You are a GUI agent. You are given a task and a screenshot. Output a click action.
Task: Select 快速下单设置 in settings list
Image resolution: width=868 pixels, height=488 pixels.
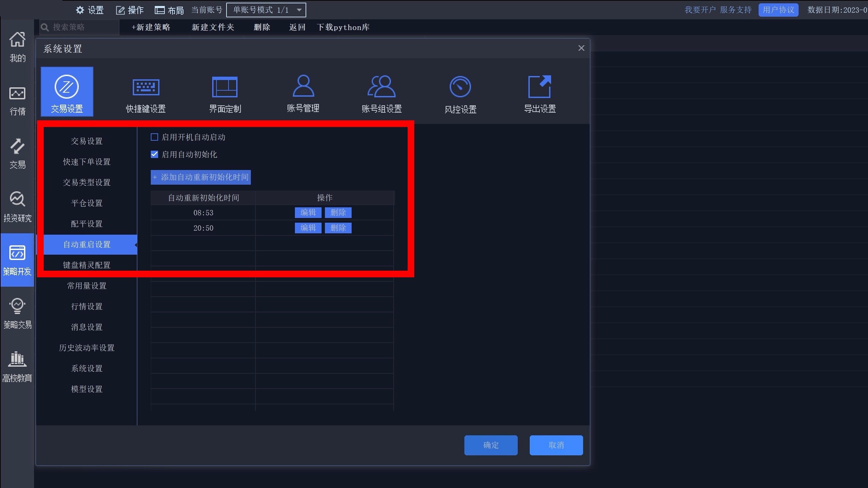coord(87,162)
